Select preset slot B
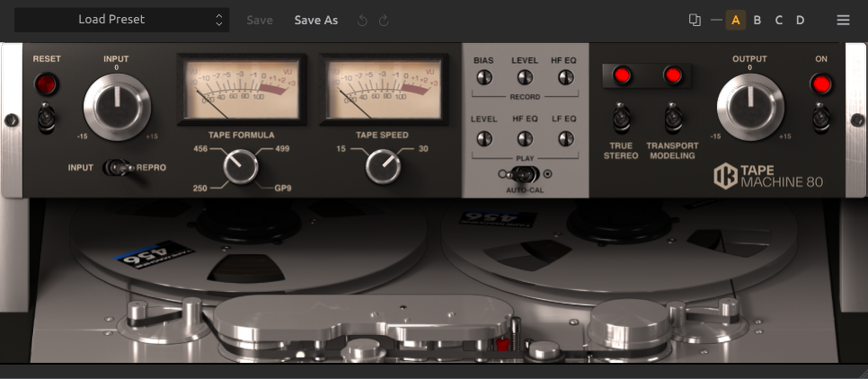868x379 pixels. tap(757, 20)
